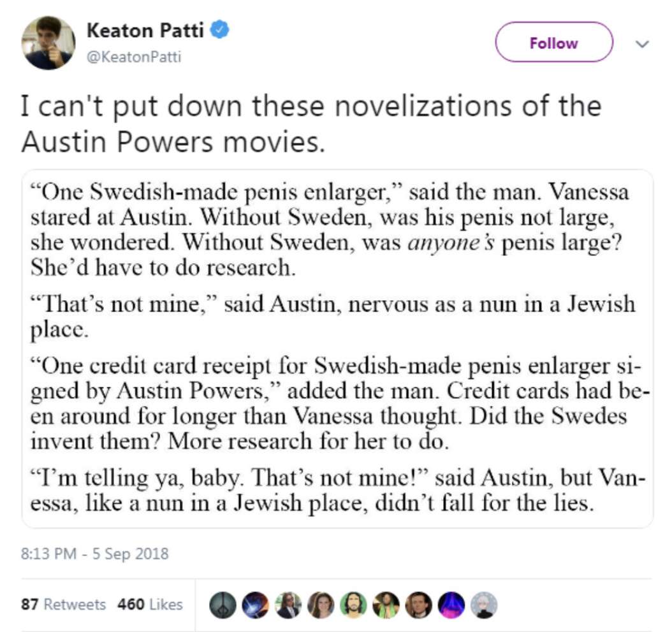This screenshot has height=632, width=672.
Task: Follow Keaton Patti
Action: tap(553, 43)
